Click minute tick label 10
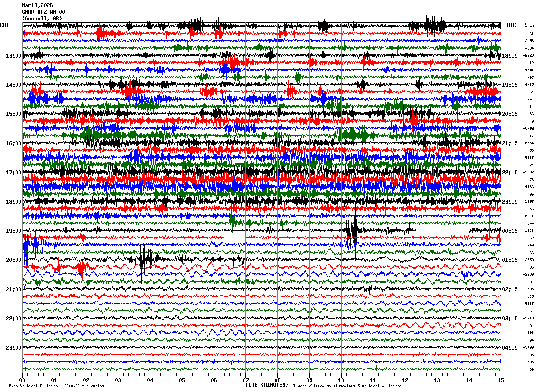The image size is (536, 392). 341,380
